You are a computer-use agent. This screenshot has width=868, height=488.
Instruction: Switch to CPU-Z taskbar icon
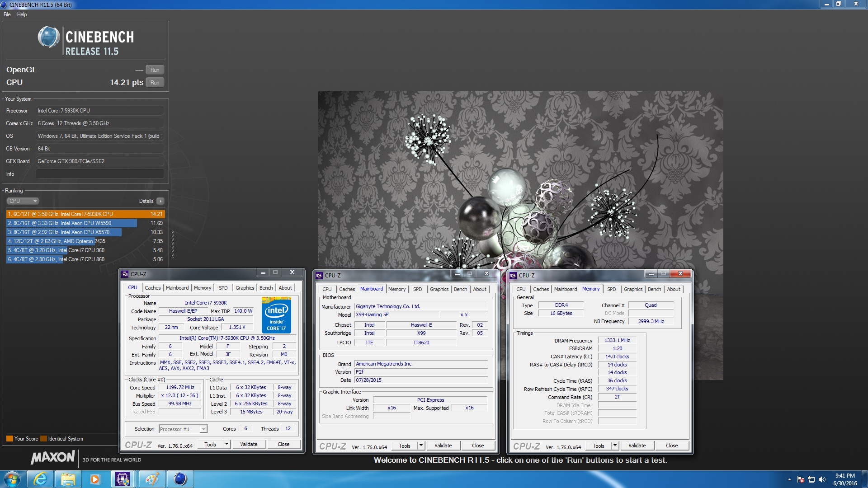pyautogui.click(x=123, y=479)
